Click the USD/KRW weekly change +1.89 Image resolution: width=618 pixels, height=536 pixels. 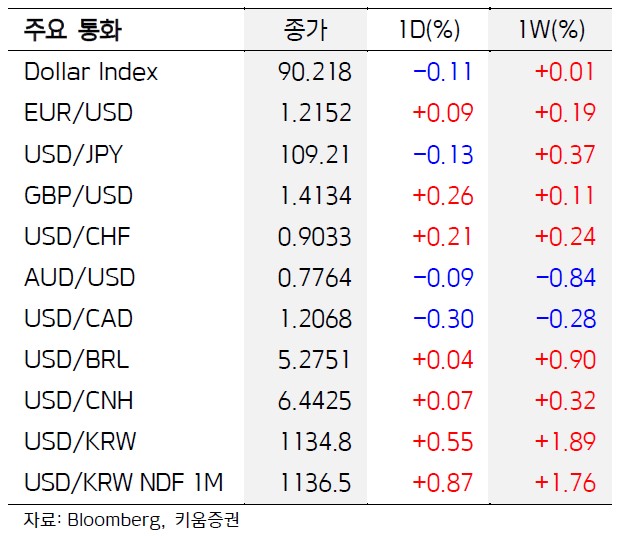pos(565,442)
